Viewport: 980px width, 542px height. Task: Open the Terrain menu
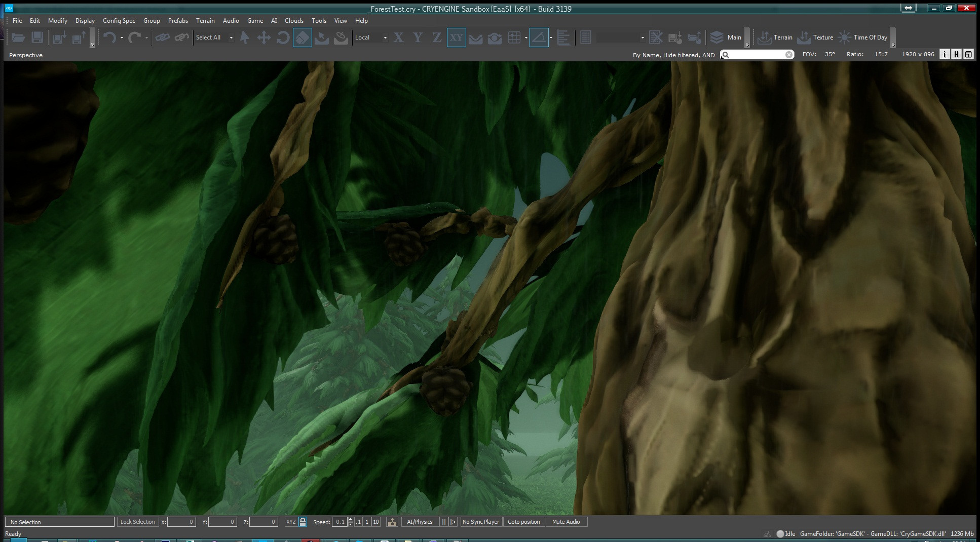click(x=205, y=21)
